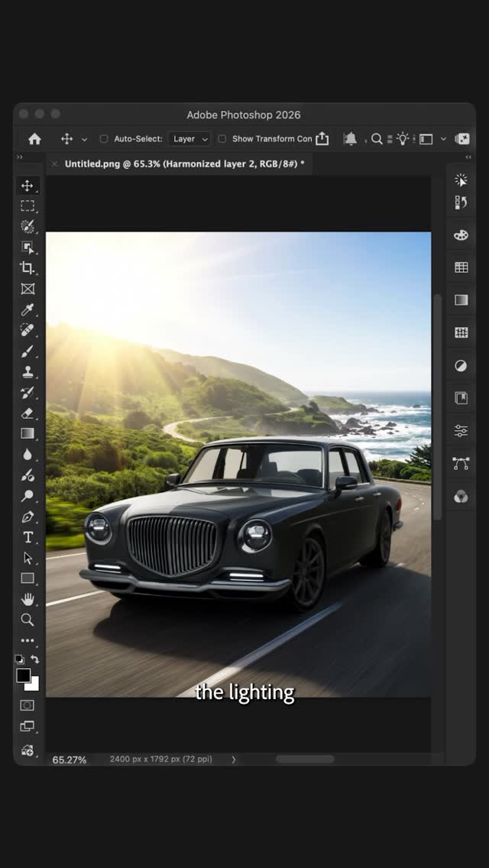This screenshot has height=868, width=489.
Task: Select the Pen tool
Action: [28, 517]
